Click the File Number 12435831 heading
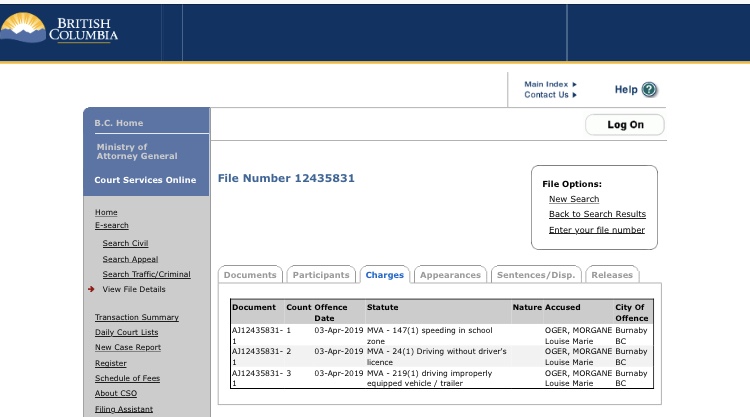The height and width of the screenshot is (417, 750). click(x=286, y=178)
